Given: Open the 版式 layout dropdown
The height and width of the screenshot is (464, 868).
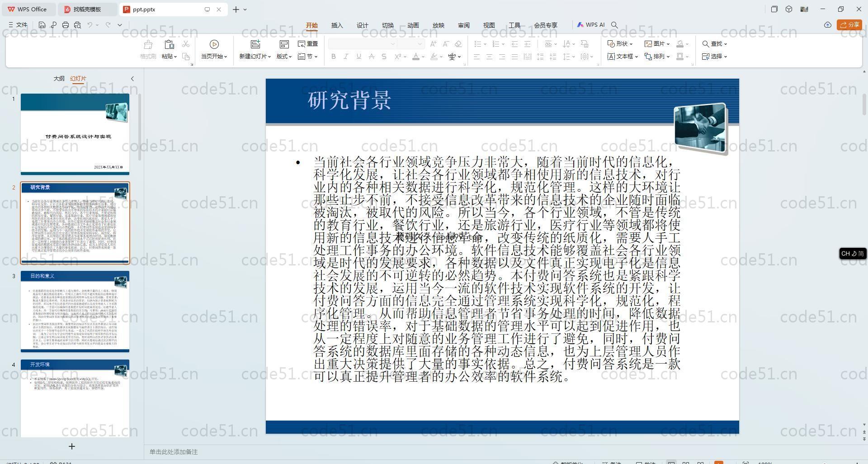Looking at the screenshot, I should 284,57.
